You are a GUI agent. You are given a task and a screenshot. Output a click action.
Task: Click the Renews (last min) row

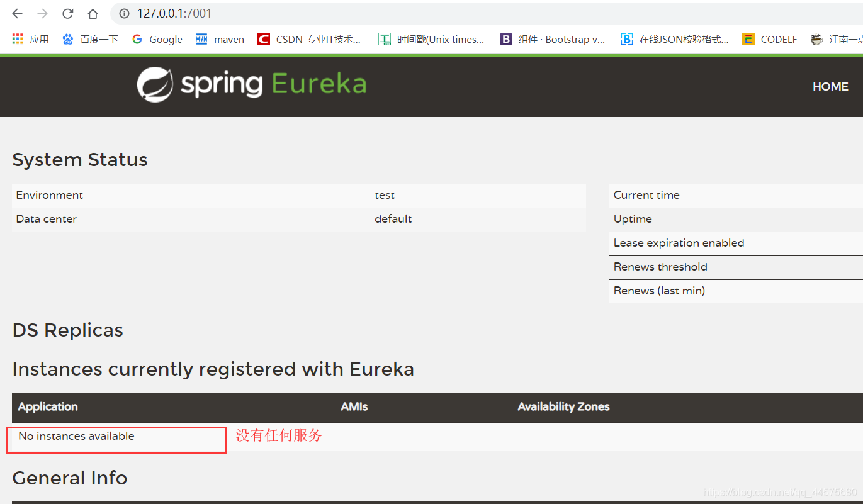tap(736, 291)
